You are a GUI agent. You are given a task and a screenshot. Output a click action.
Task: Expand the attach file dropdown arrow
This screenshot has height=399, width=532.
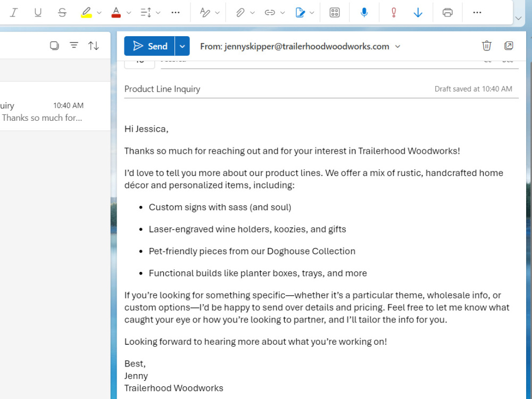252,13
